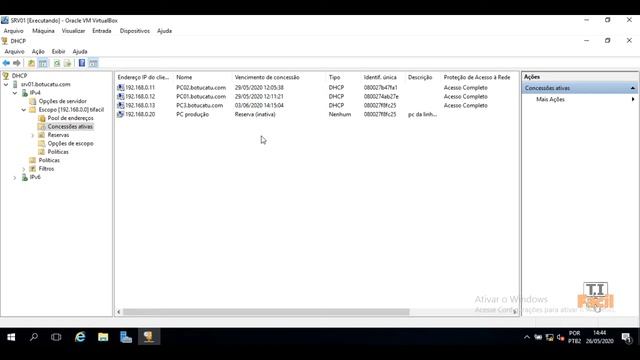Click the Back arrow in DHCP toolbar

click(x=6, y=63)
